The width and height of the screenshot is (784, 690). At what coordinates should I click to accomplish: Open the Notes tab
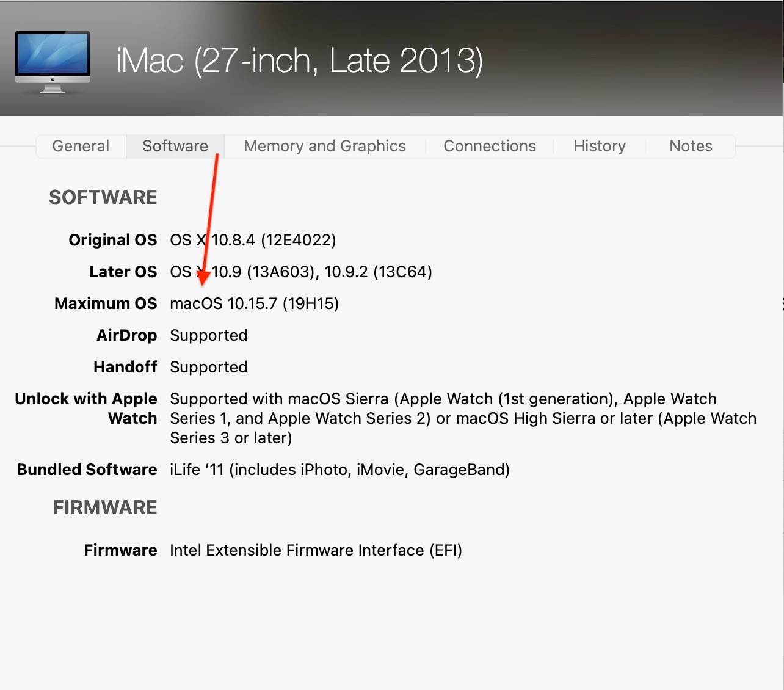pyautogui.click(x=691, y=147)
